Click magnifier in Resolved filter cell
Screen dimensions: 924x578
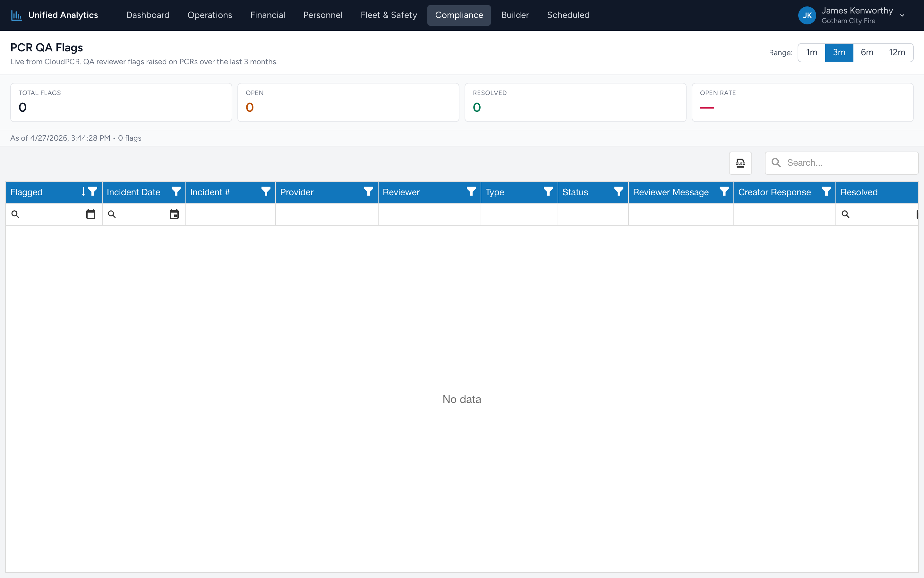tap(846, 215)
